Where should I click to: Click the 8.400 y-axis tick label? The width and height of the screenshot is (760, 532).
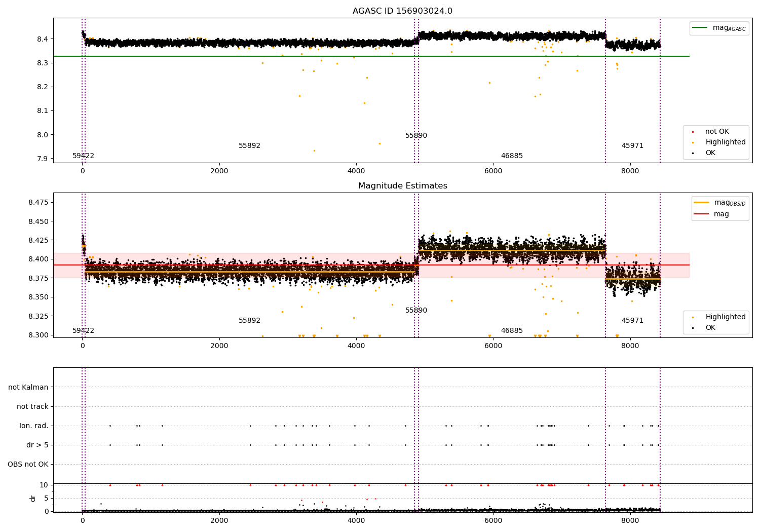click(x=39, y=259)
